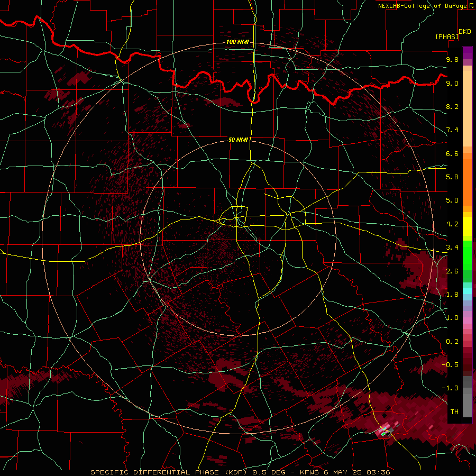This screenshot has width=476, height=476.
Task: Click the bright green segment of the color bar
Action: pyautogui.click(x=467, y=255)
